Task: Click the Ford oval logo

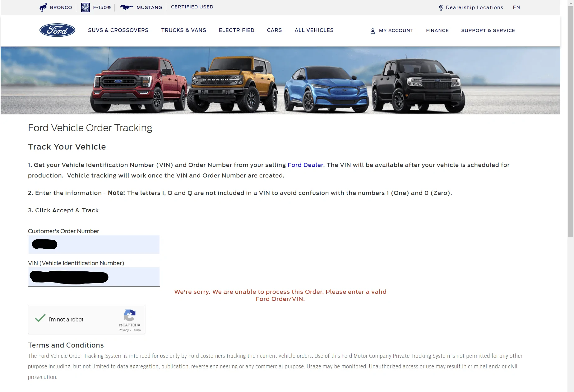Action: 57,30
